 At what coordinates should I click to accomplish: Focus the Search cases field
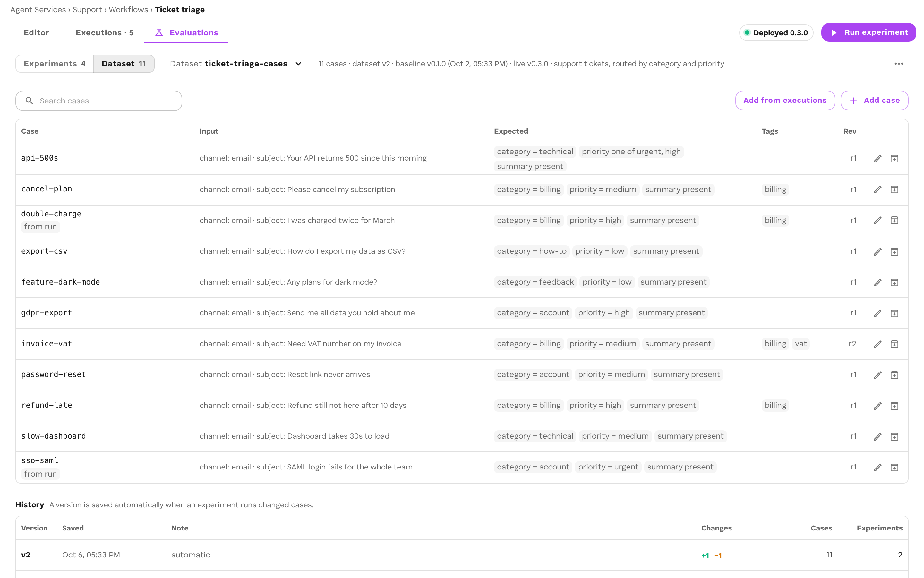click(98, 101)
